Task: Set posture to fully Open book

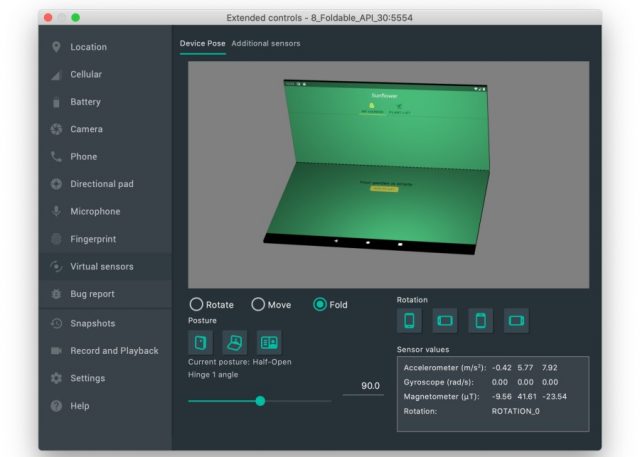Action: [x=269, y=342]
